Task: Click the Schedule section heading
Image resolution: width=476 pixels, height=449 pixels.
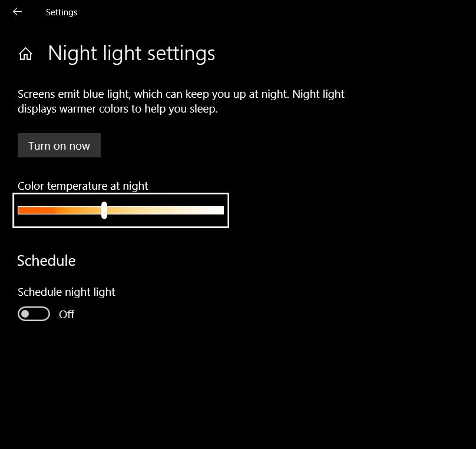Action: 46,261
